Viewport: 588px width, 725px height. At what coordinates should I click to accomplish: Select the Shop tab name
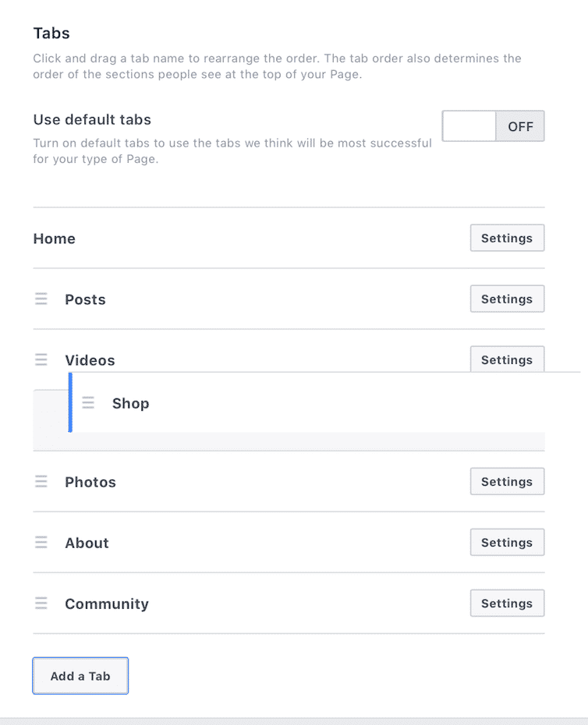[x=130, y=403]
